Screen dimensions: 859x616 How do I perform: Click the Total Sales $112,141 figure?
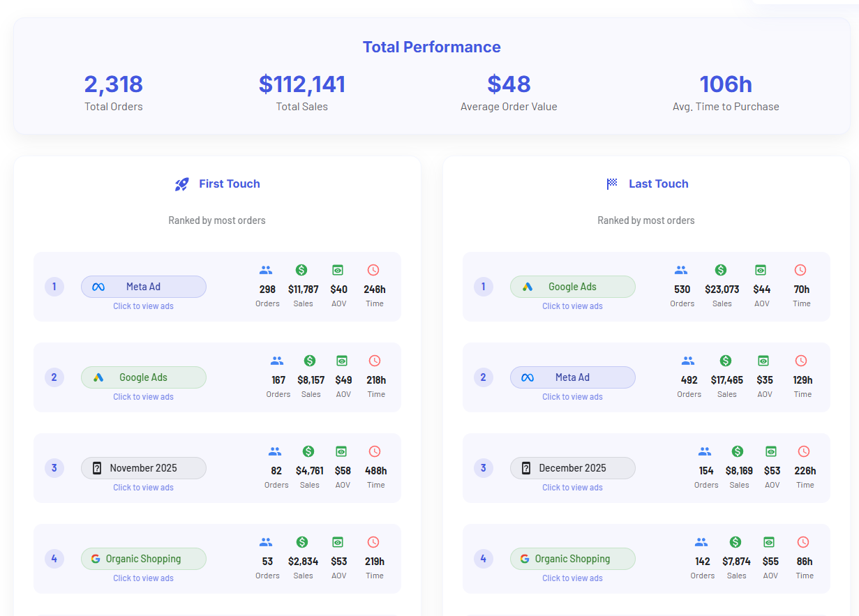[x=301, y=84]
